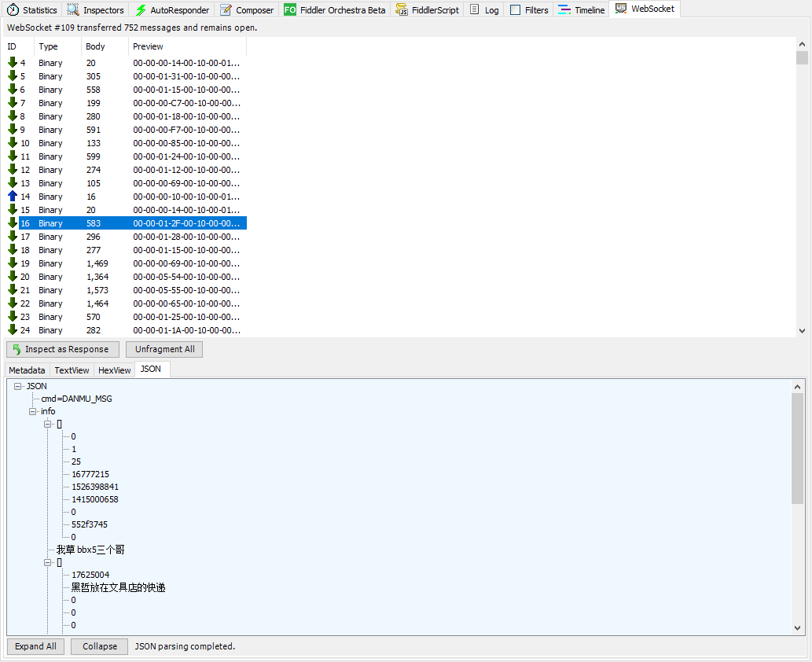Click the Fiddler Orchestra Beta FO icon

290,10
